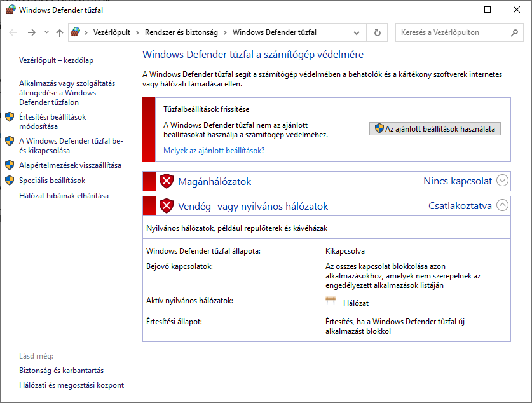
Task: Open Biztonság és karbantartás link
Action: tap(62, 371)
